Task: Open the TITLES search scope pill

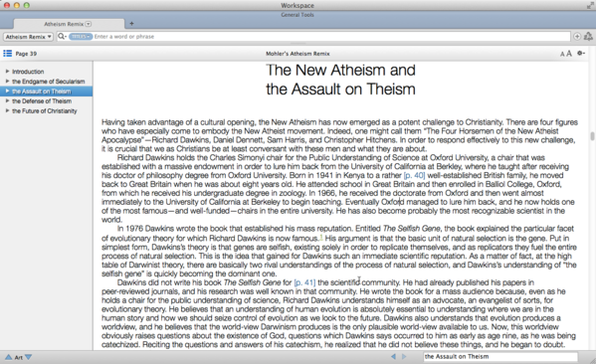Action: point(81,37)
